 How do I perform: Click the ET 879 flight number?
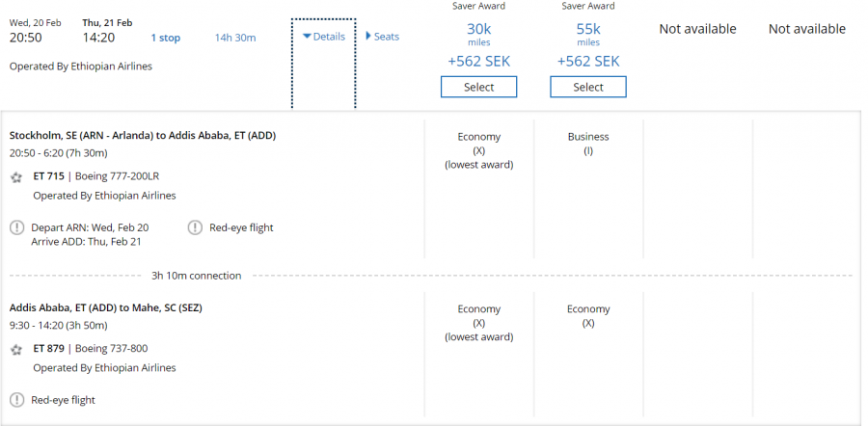pyautogui.click(x=47, y=348)
